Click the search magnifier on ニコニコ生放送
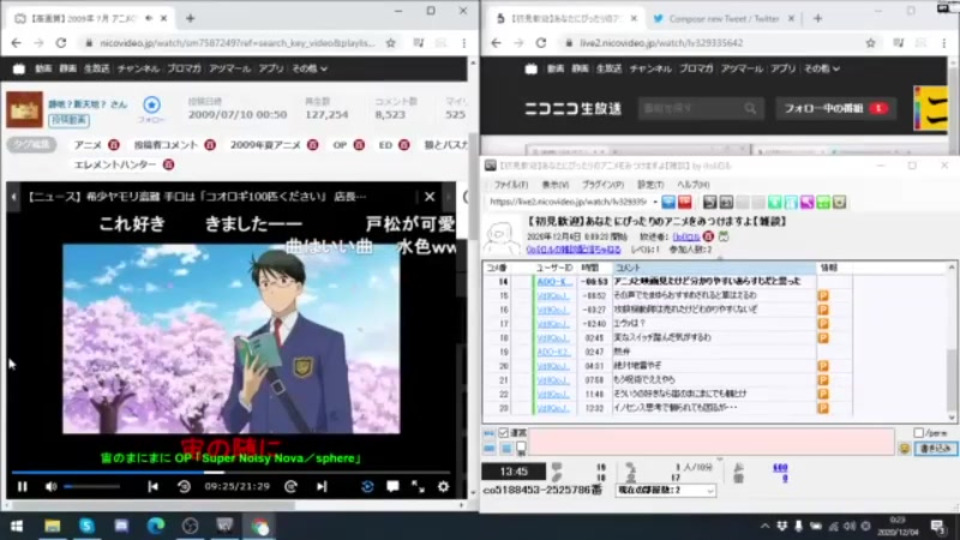This screenshot has height=540, width=960. [751, 108]
